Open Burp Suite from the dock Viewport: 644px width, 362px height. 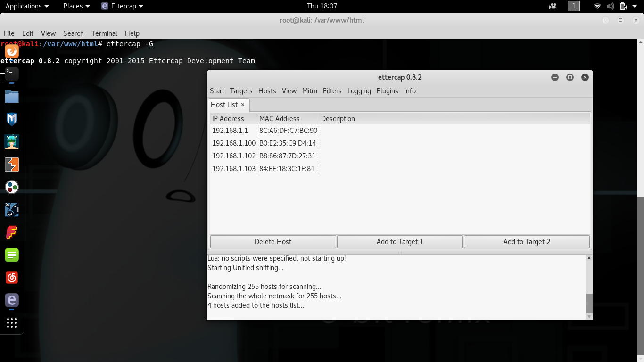[x=12, y=165]
